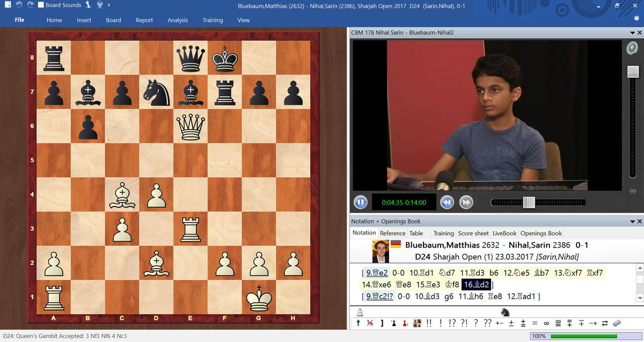
Task: Click the undo arrow in title bar
Action: [x=18, y=5]
